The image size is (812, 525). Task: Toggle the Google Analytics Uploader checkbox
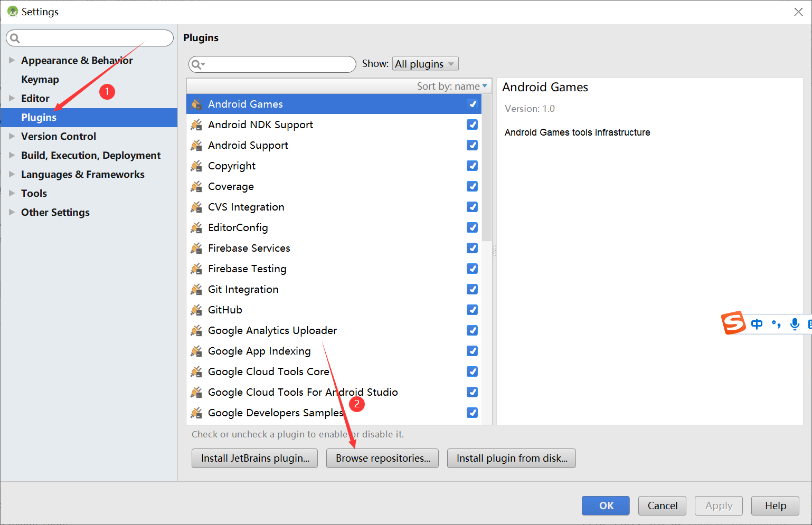473,330
